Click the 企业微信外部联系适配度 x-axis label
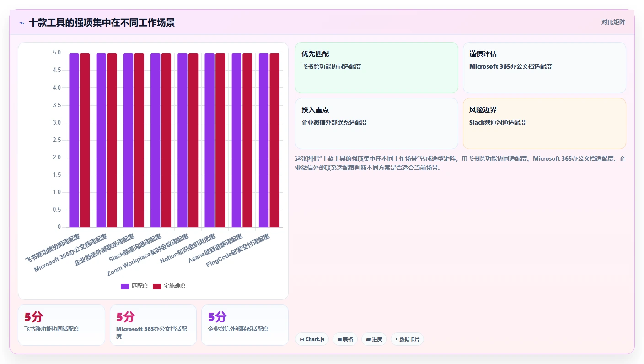The height and width of the screenshot is (364, 644). pyautogui.click(x=104, y=250)
